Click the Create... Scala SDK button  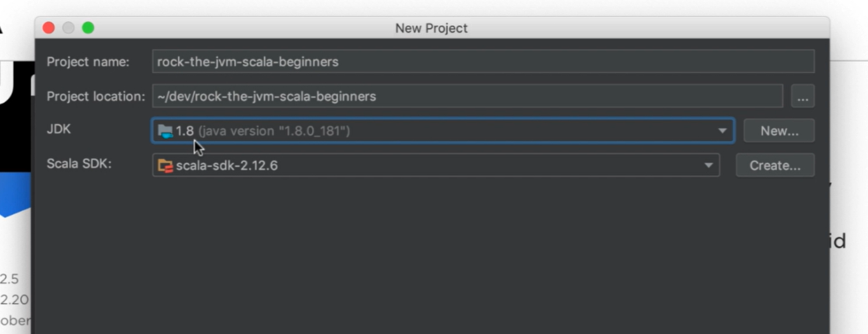tap(775, 166)
